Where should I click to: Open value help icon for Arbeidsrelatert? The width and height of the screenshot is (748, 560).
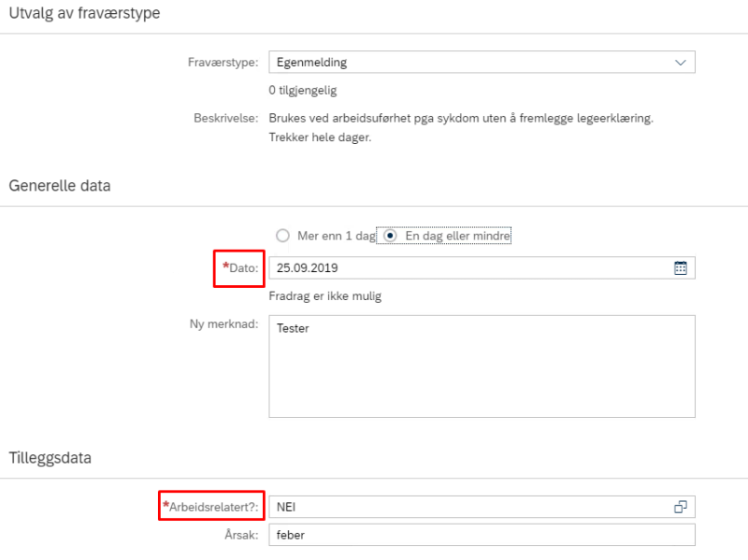tap(681, 507)
